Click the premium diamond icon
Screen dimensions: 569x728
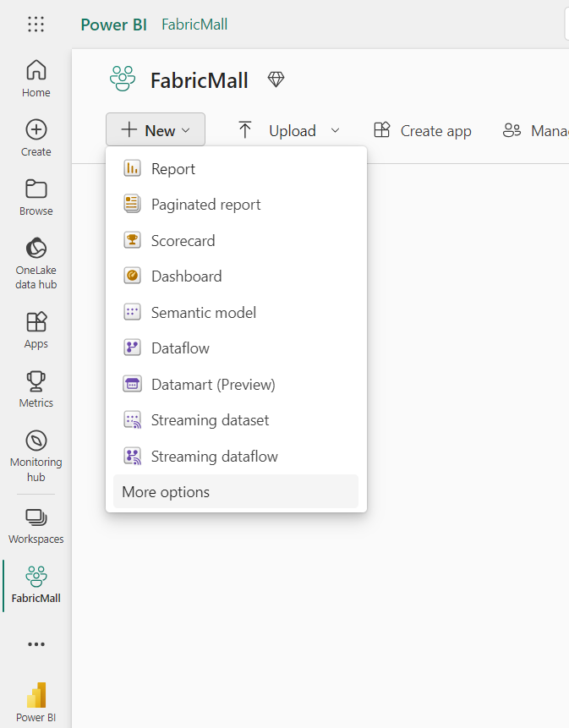coord(276,79)
